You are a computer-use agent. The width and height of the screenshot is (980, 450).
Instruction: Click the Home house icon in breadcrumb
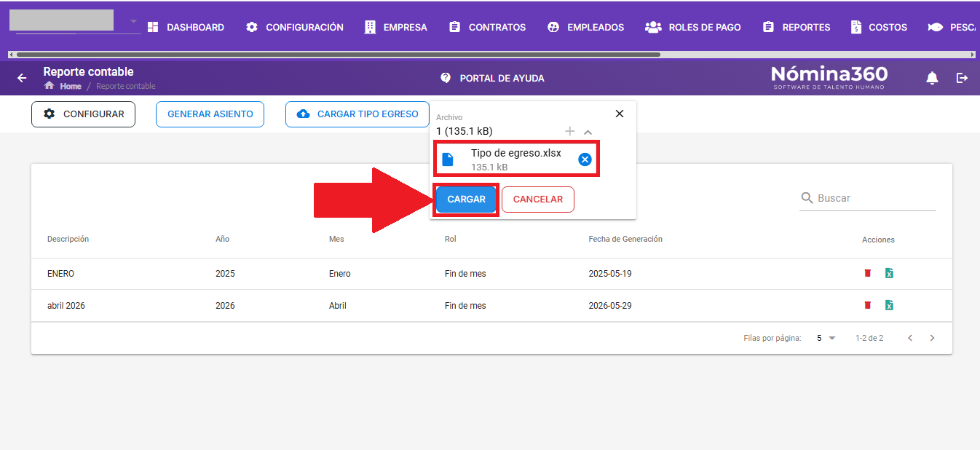point(49,86)
